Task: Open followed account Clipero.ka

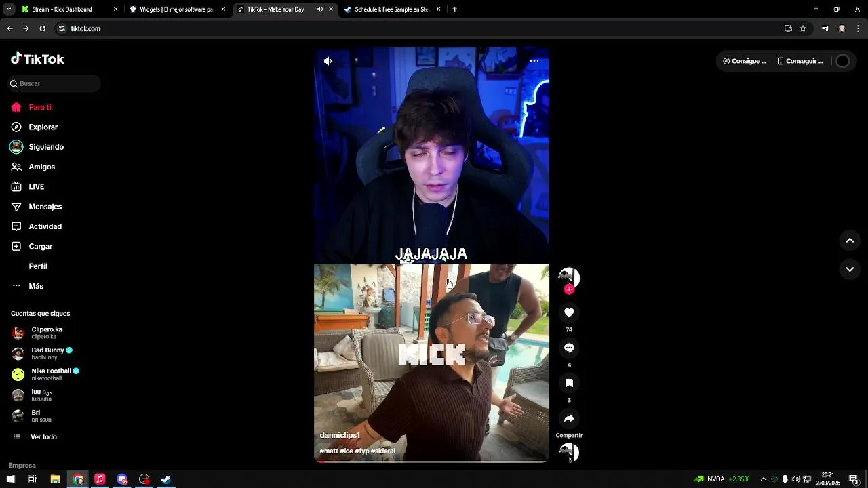Action: 37,333
